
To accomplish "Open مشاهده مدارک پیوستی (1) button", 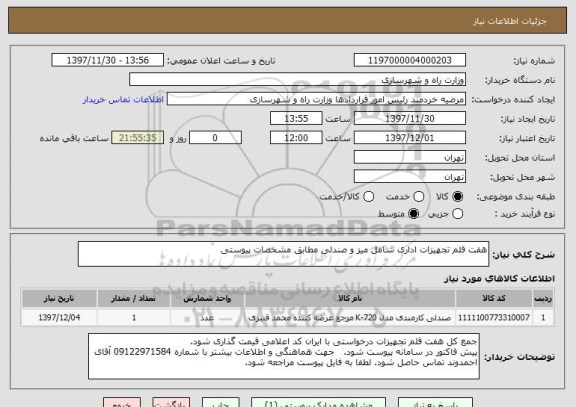I will 318,403.
